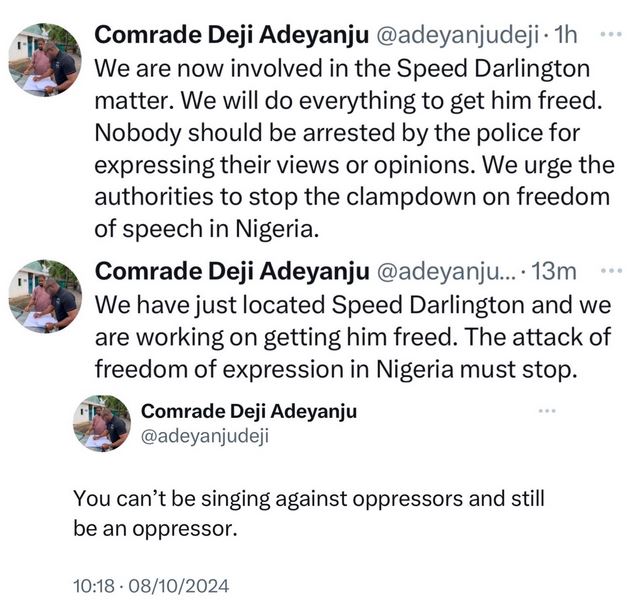Click the avatar beside the 13m tweet

45,295
